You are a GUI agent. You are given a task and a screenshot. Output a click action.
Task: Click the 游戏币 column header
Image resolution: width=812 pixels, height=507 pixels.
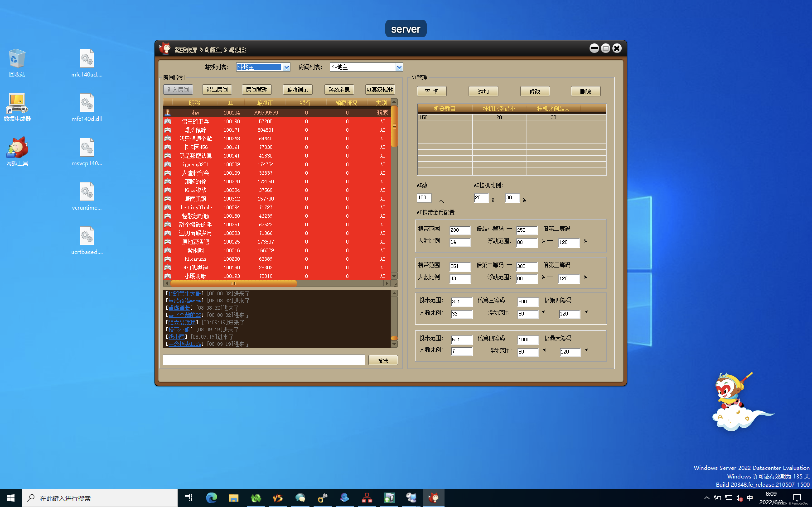click(265, 103)
